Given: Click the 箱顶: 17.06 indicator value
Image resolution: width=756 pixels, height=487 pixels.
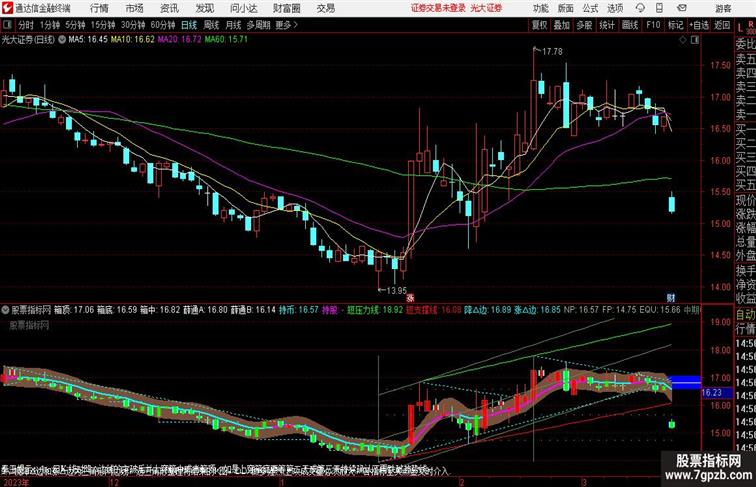Looking at the screenshot, I should (74, 310).
